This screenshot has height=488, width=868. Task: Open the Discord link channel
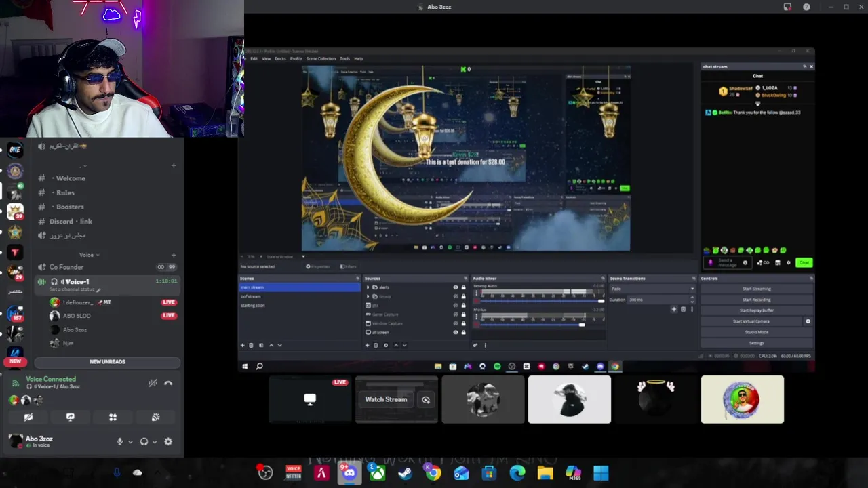(107, 221)
